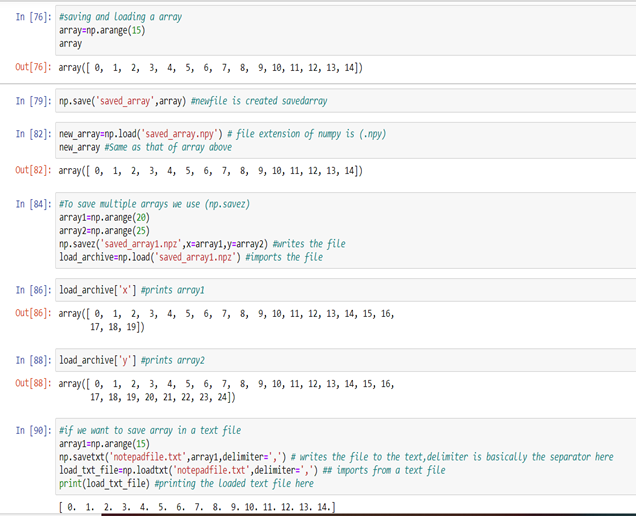Click the comment '#writes the file'
The width and height of the screenshot is (636, 516).
pos(309,244)
